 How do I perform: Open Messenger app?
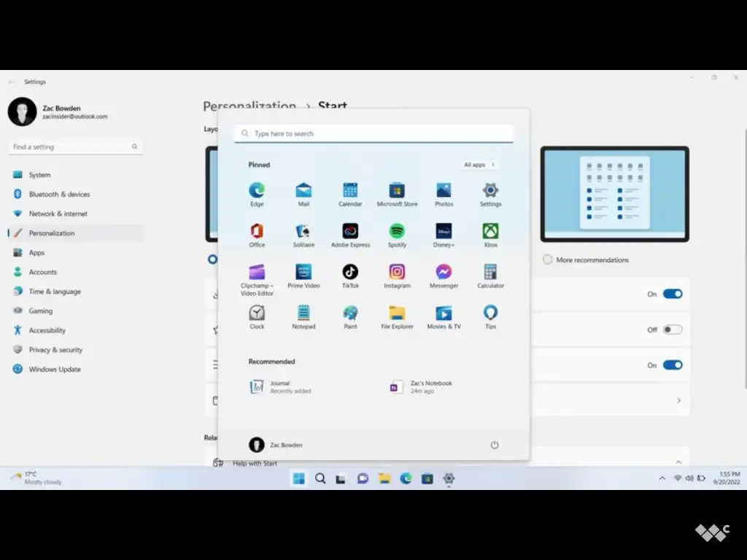(x=444, y=276)
